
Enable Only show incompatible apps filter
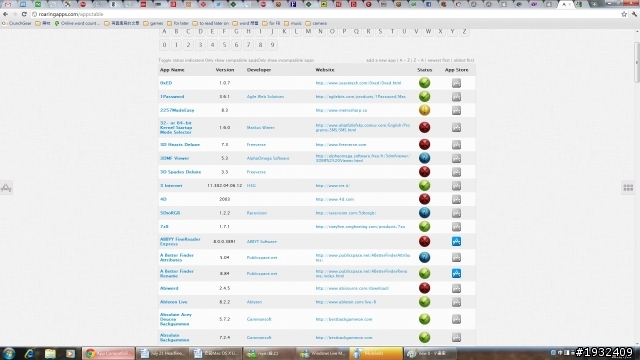click(x=287, y=60)
